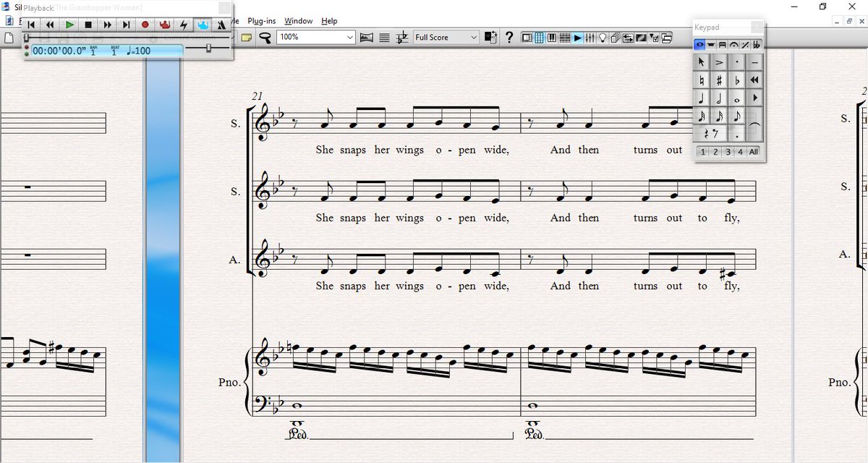Click the natural sign key on Keypad
868x463 pixels.
pos(702,80)
